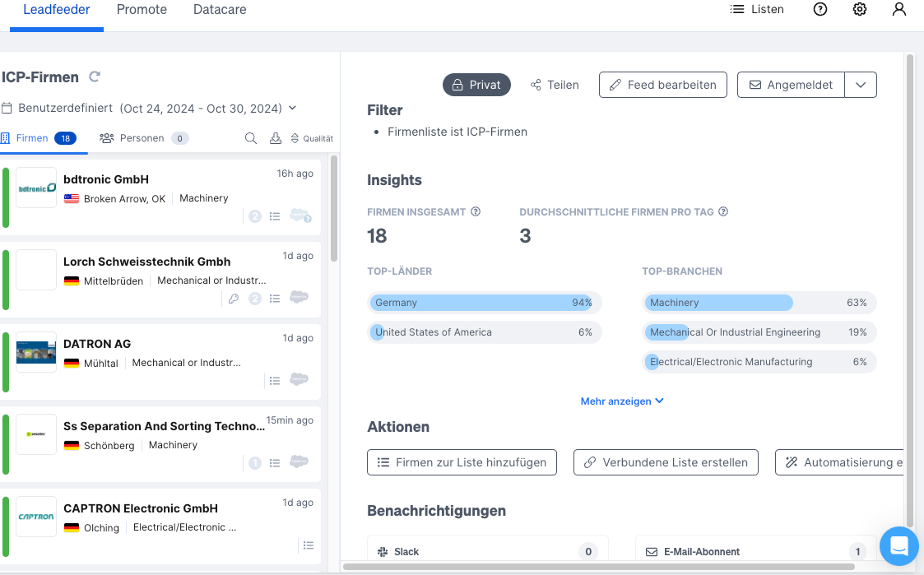924x575 pixels.
Task: Click the export download icon
Action: coord(275,138)
